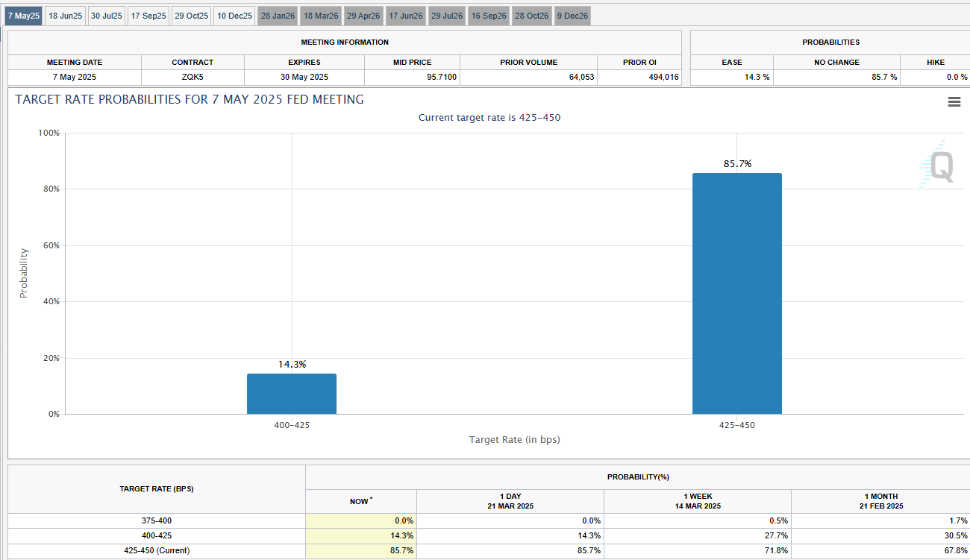Click the 14.3% bar for 400-425
Viewport: 970px width, 560px height.
[291, 394]
